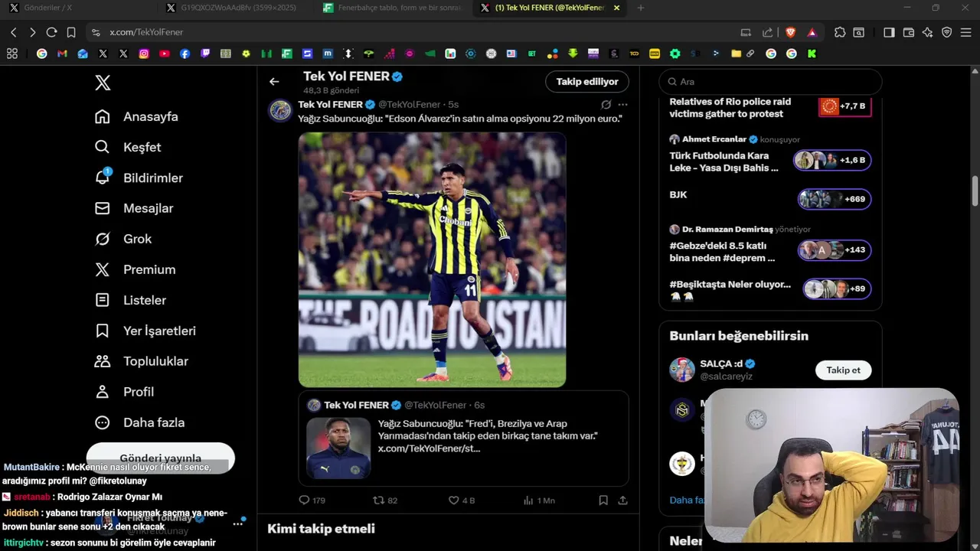Navigate back in browser history

point(13,32)
